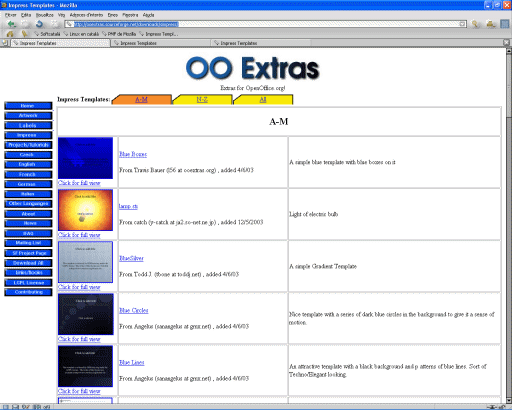
Task: Open the Adreces d'interès menu
Action: [86, 15]
